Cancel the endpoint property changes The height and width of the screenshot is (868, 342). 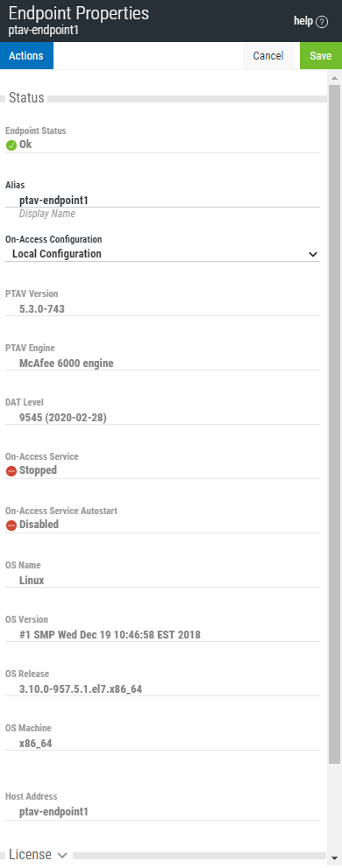point(268,56)
